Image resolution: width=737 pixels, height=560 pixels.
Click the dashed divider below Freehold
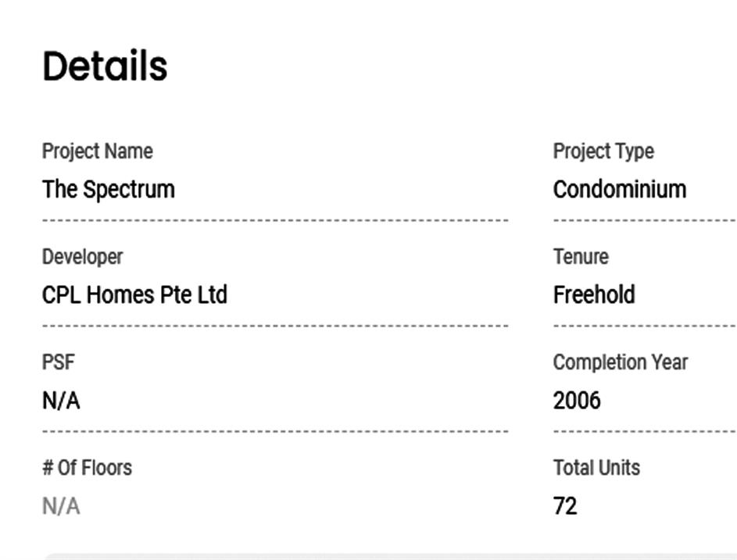pyautogui.click(x=644, y=326)
